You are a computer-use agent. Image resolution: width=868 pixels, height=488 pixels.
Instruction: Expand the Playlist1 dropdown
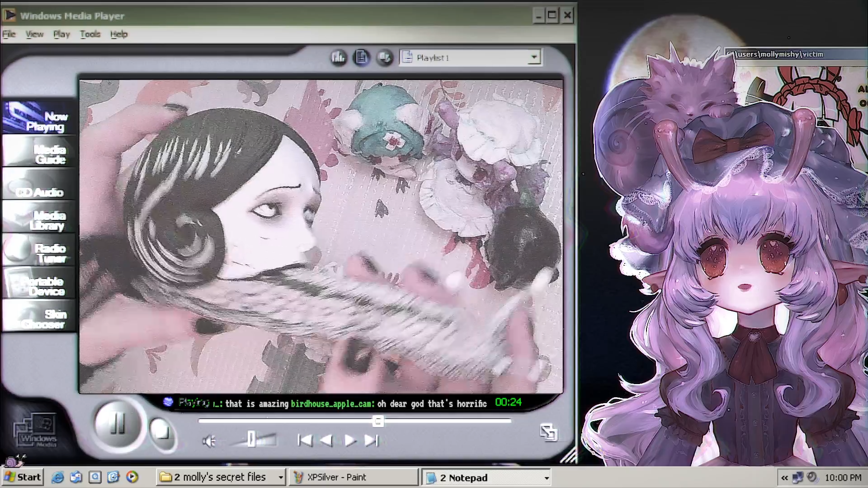click(534, 57)
